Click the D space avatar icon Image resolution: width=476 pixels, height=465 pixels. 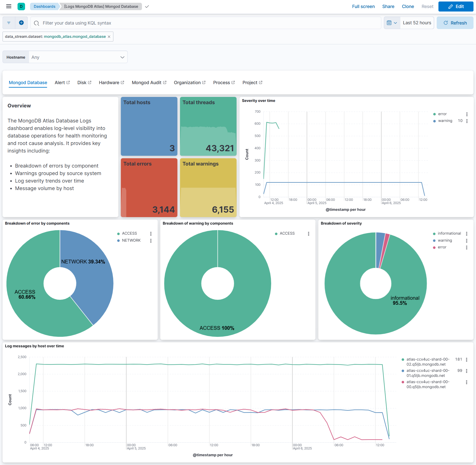[21, 6]
